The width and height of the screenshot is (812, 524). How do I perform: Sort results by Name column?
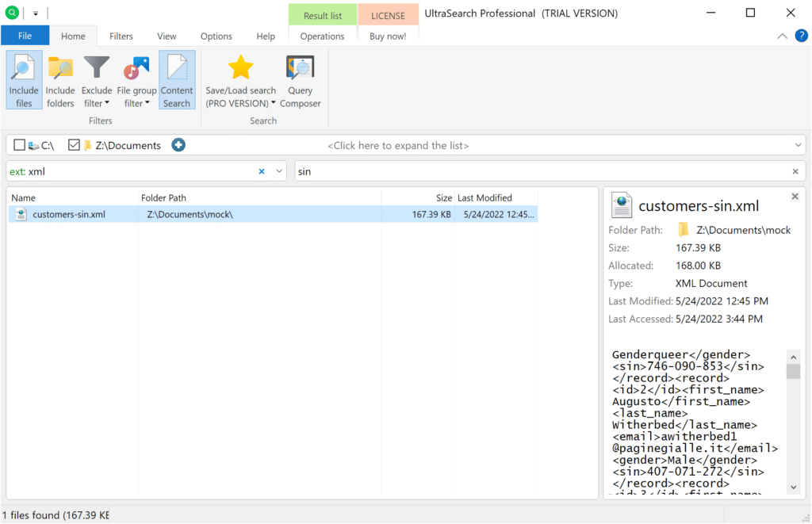pos(73,198)
